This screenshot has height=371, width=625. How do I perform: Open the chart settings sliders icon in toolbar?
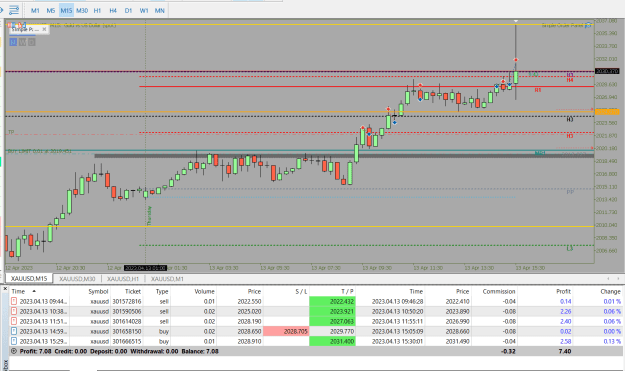[x=14, y=10]
